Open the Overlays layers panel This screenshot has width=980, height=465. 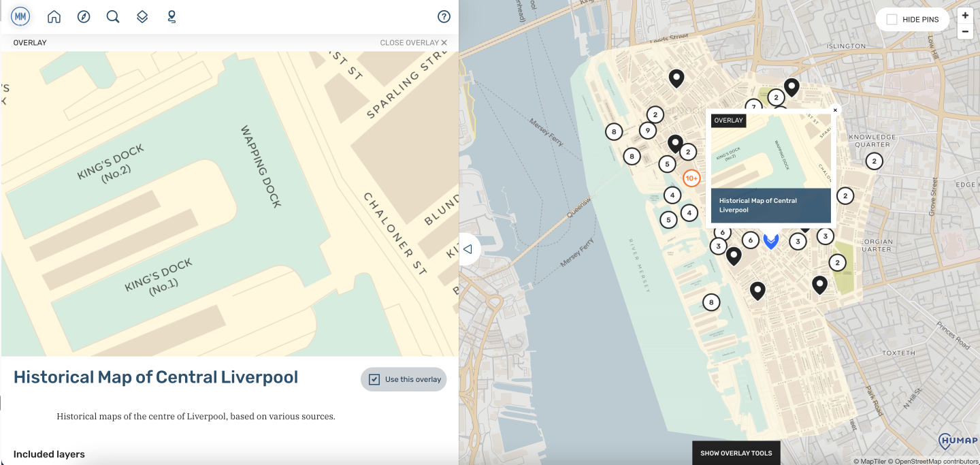click(x=142, y=16)
